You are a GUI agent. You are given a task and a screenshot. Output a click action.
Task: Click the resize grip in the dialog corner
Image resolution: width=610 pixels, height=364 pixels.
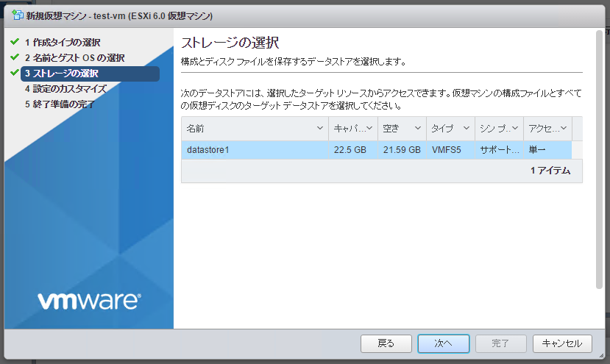[x=601, y=355]
